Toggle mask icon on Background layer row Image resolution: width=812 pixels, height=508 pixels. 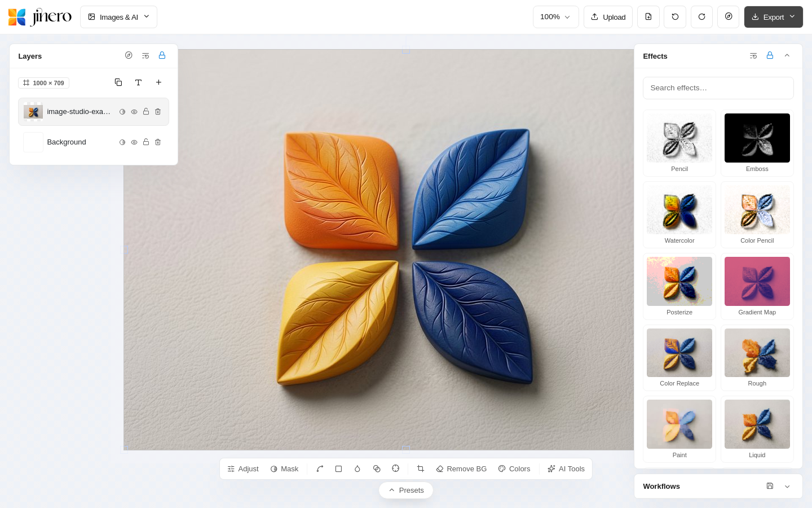click(x=122, y=142)
